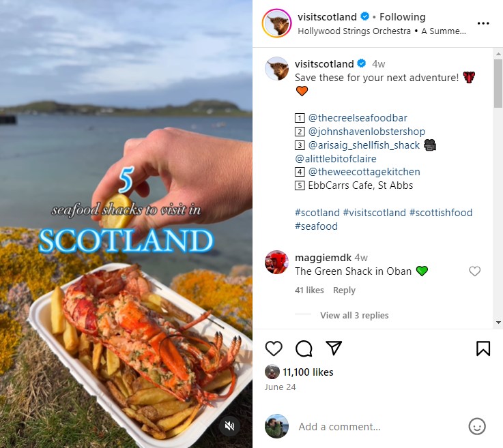Like maggiemdk's comment with the heart

coord(475,271)
